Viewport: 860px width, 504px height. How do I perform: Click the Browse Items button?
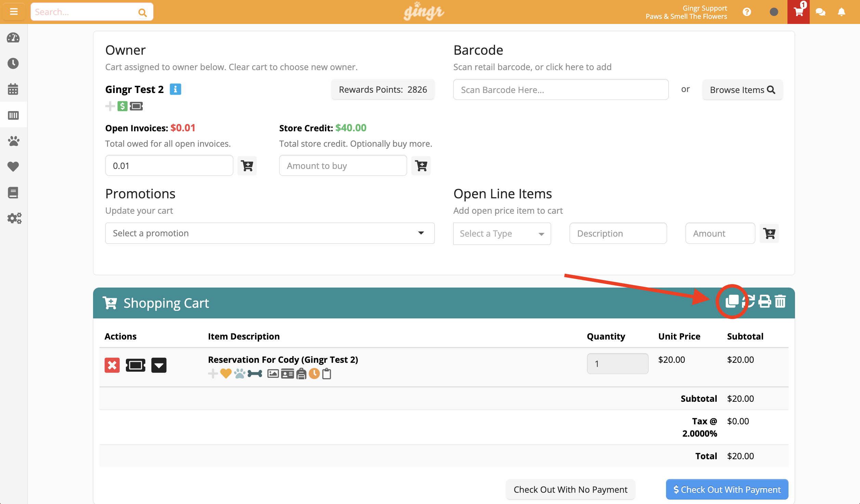coord(742,90)
